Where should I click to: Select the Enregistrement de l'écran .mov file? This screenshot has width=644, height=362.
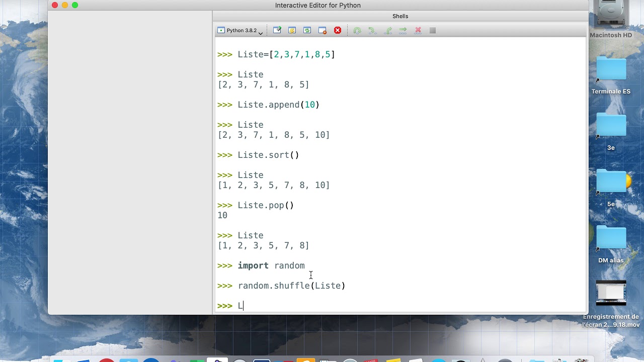611,304
